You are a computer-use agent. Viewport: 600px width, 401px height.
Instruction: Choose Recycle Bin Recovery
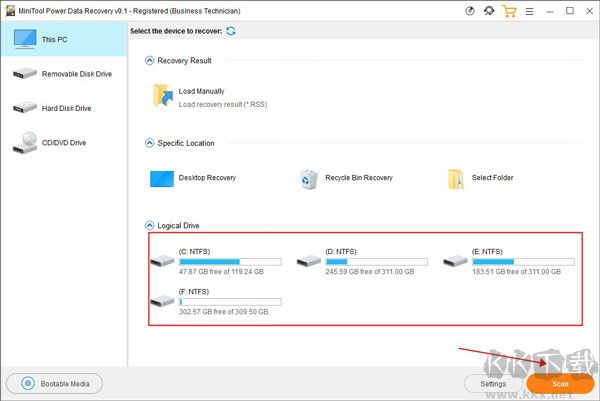point(359,178)
